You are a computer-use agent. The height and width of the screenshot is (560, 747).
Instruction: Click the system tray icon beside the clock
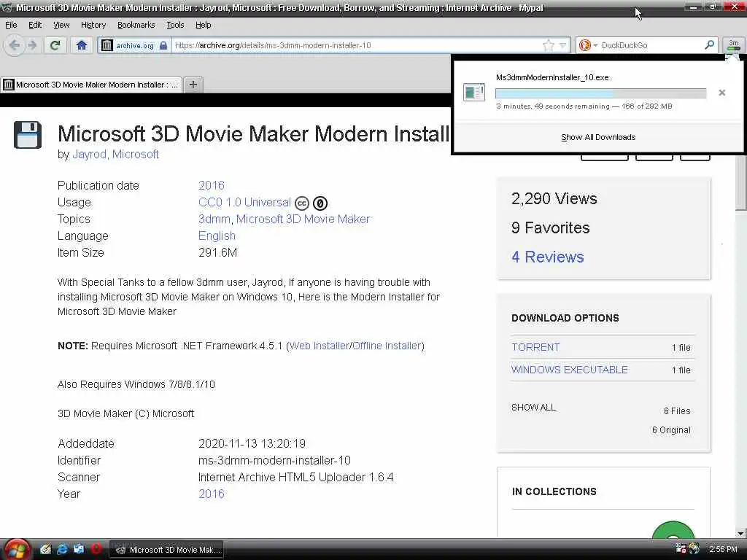pyautogui.click(x=694, y=548)
